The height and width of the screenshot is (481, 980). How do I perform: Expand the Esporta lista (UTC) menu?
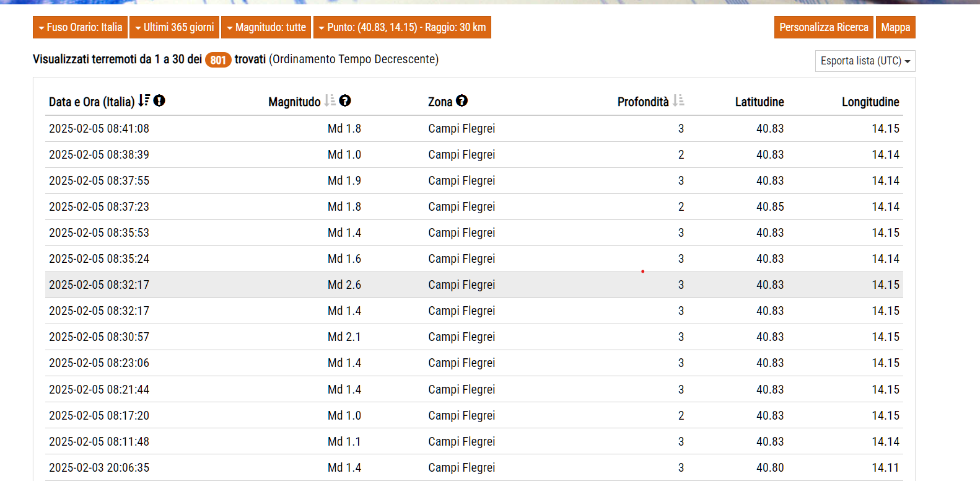tap(865, 61)
